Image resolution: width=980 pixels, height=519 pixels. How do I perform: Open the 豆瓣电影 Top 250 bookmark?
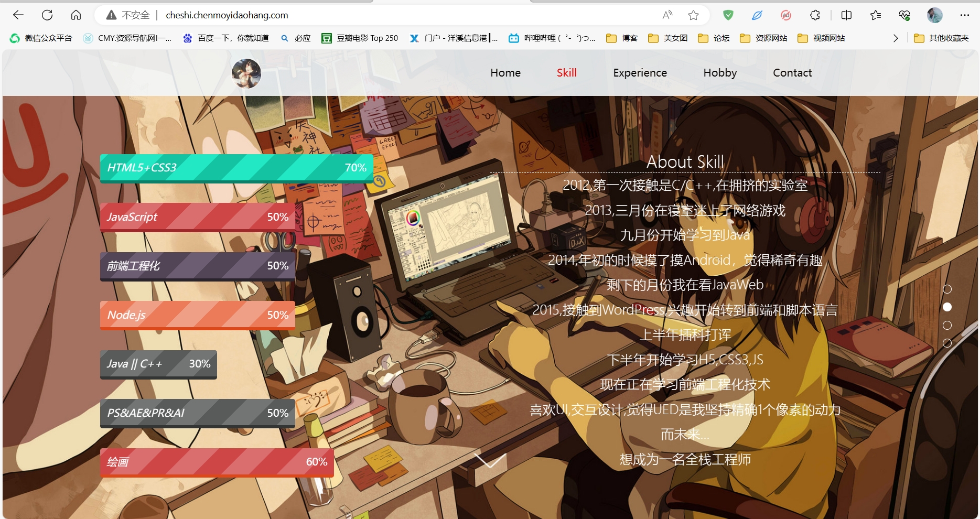pyautogui.click(x=360, y=38)
